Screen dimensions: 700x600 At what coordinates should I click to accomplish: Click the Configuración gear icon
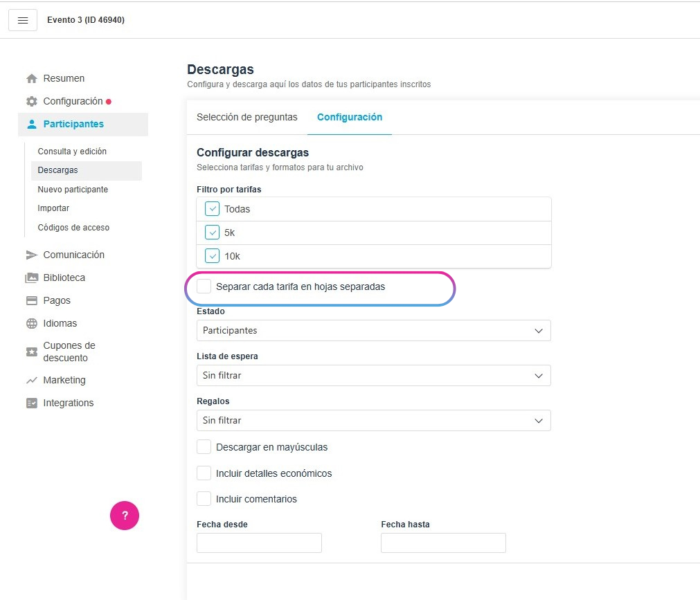[x=31, y=102]
